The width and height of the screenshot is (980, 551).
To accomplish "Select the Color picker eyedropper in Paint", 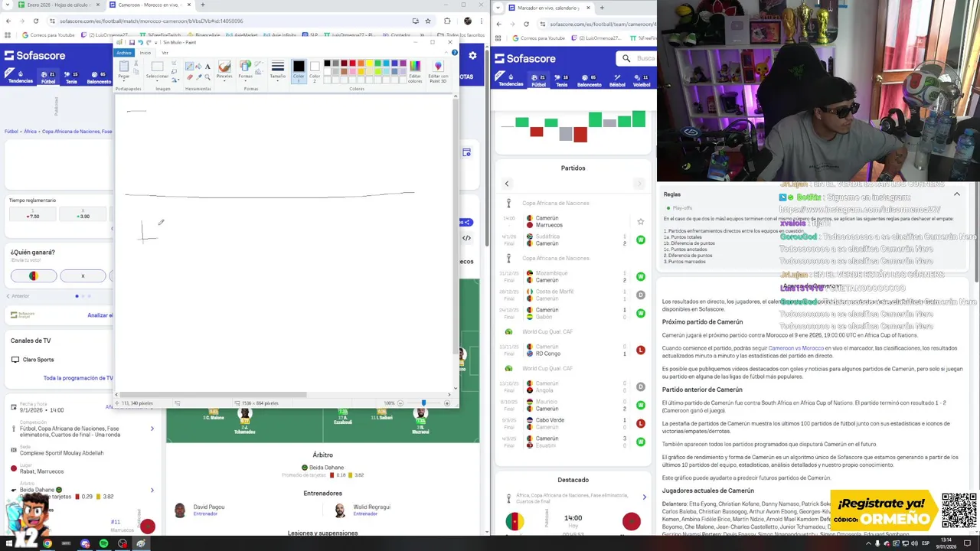I will tap(198, 77).
